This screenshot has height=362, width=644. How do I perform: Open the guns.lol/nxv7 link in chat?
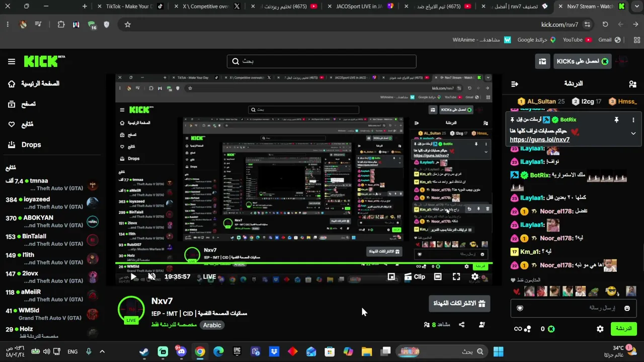click(x=539, y=140)
